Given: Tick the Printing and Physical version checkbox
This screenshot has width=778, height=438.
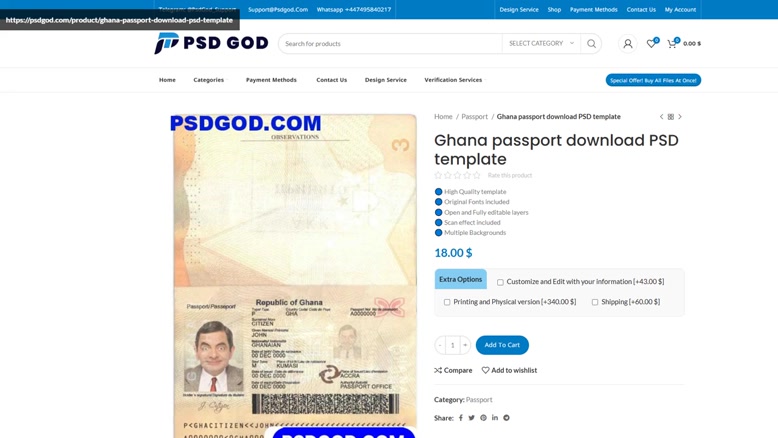Looking at the screenshot, I should tap(447, 302).
